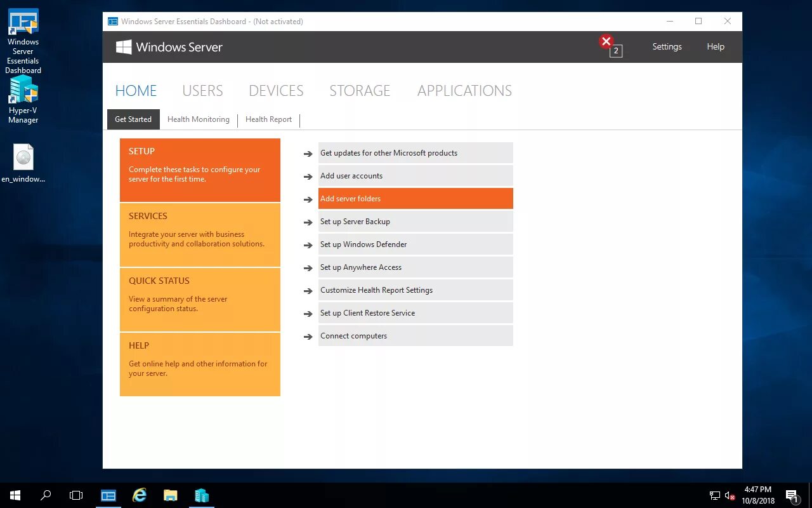The width and height of the screenshot is (812, 508).
Task: Click the arrow beside Set up Server Backup
Action: click(x=308, y=222)
